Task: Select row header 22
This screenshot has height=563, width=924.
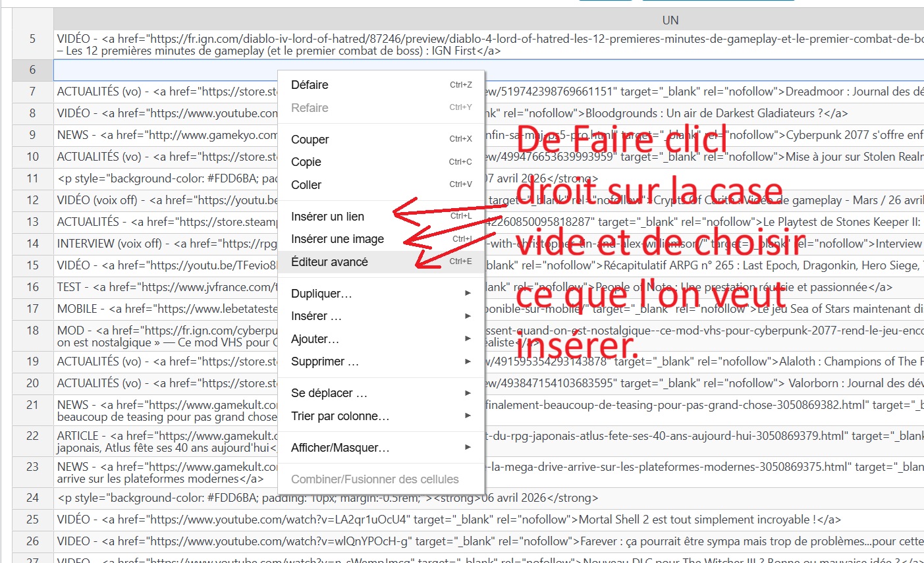Action: pos(33,441)
